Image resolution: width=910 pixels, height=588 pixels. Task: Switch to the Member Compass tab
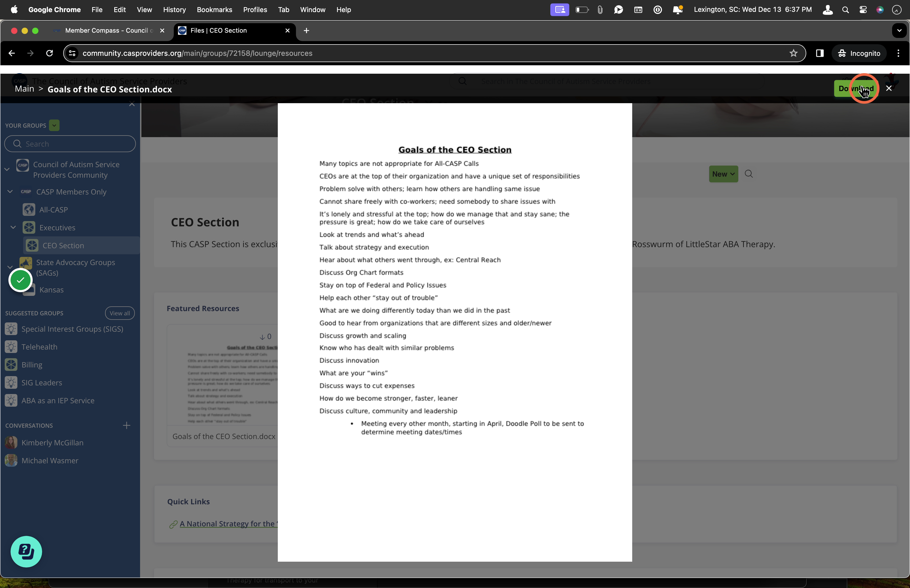pyautogui.click(x=109, y=31)
